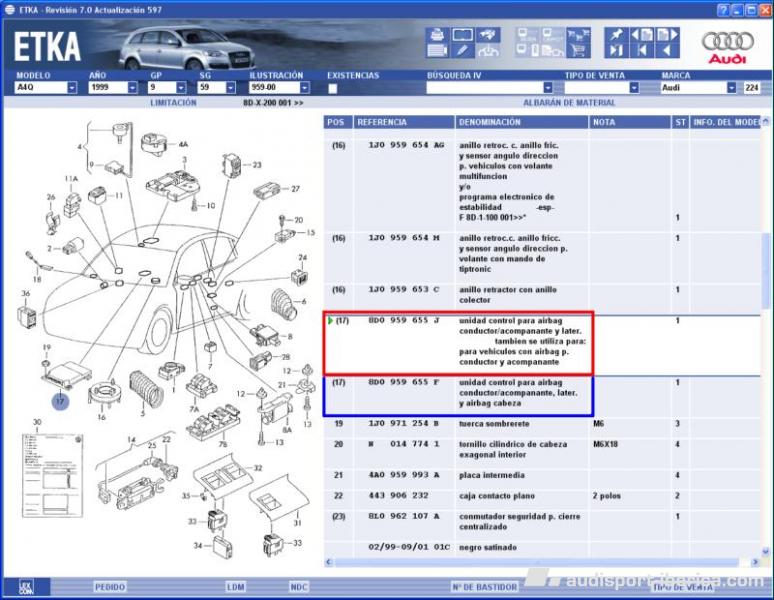Click the pushpin icon
This screenshot has height=600, width=774.
(616, 35)
